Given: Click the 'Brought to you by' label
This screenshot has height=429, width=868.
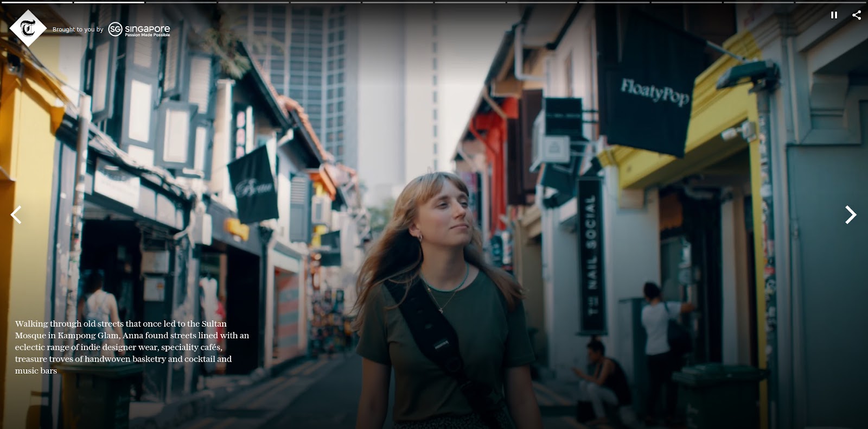Looking at the screenshot, I should coord(78,29).
